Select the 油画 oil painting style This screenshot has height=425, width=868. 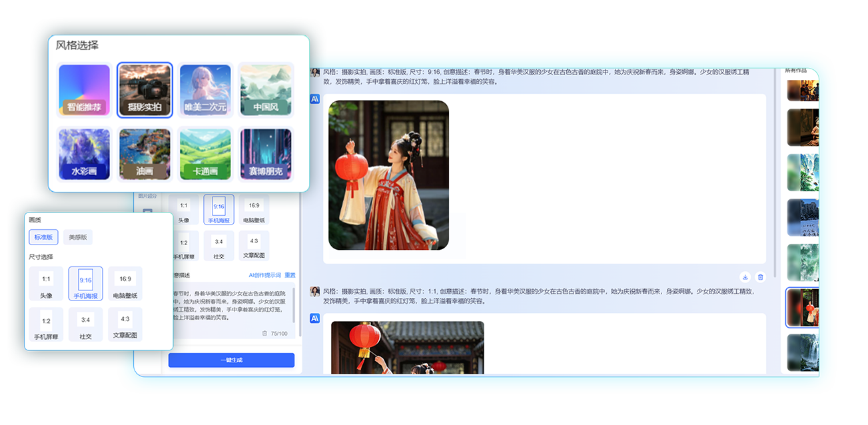[145, 153]
